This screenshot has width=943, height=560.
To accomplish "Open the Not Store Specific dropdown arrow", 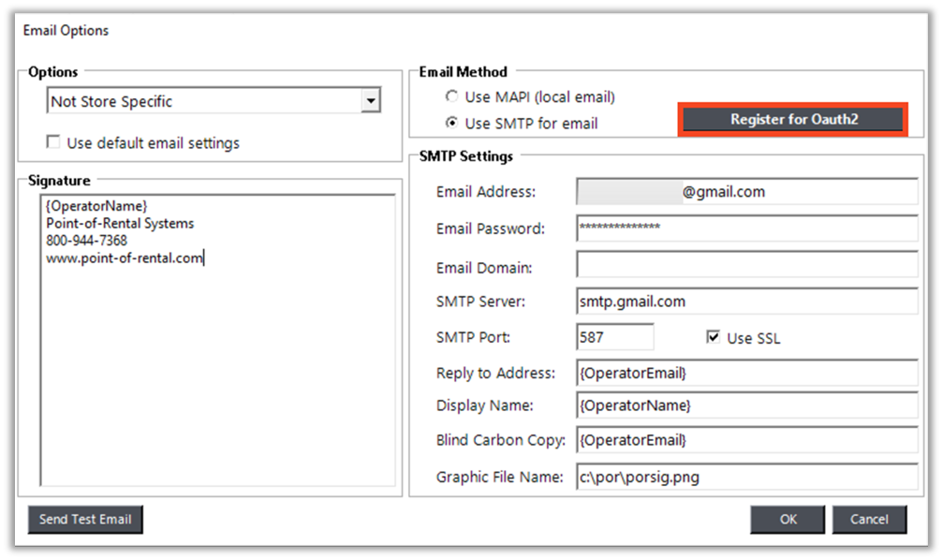I will (371, 101).
